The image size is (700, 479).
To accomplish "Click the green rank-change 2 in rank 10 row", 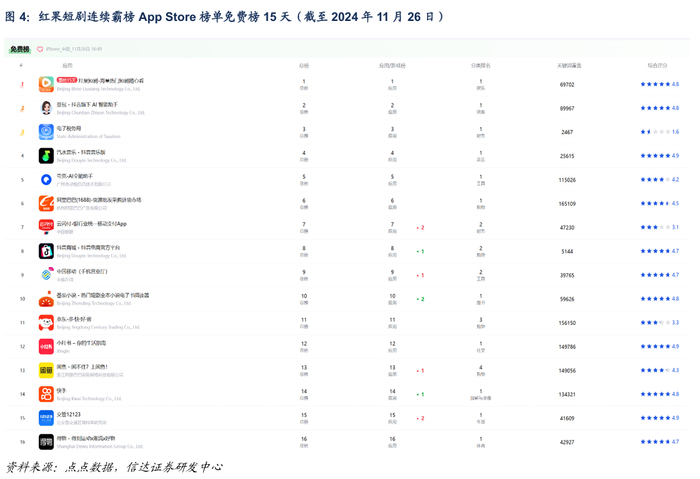I will point(421,299).
